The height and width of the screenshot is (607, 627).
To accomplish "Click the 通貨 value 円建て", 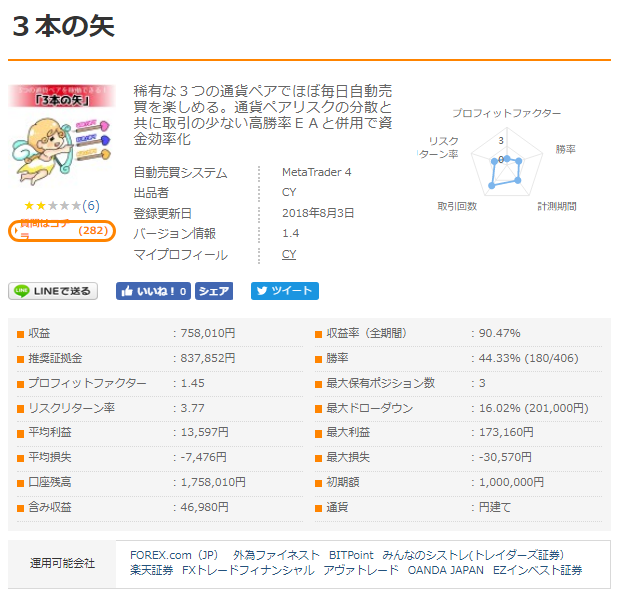I will click(495, 507).
